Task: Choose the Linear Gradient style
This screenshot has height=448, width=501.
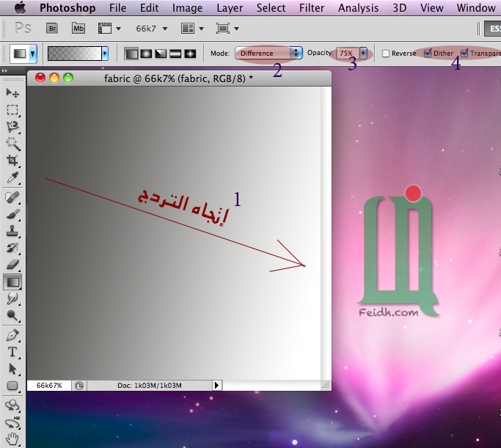Action: coord(131,54)
